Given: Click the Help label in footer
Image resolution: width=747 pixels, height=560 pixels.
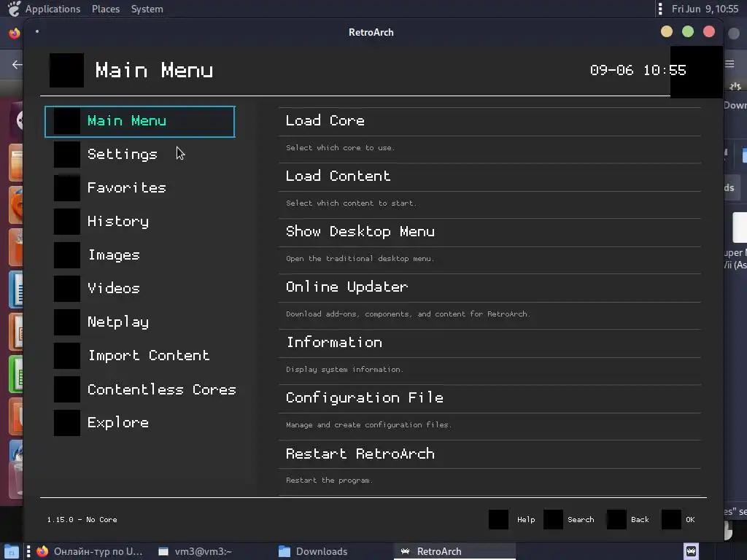Looking at the screenshot, I should 526,519.
